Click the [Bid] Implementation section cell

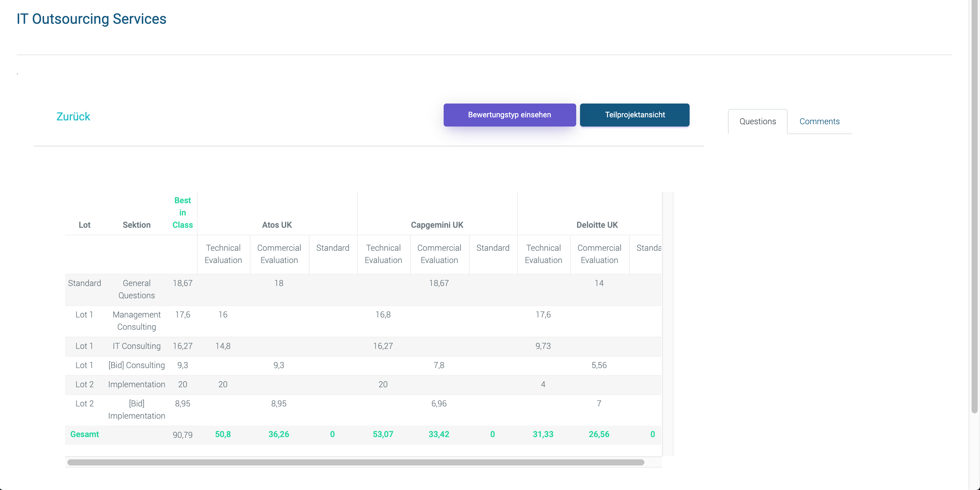[x=136, y=410]
